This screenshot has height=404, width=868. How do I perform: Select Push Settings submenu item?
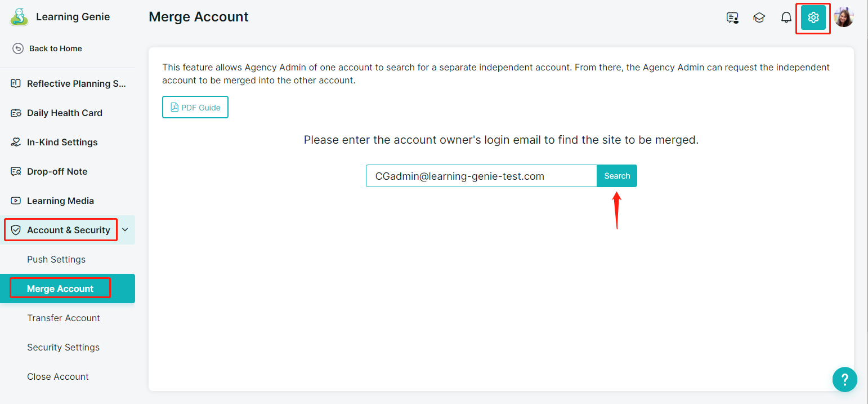tap(56, 259)
